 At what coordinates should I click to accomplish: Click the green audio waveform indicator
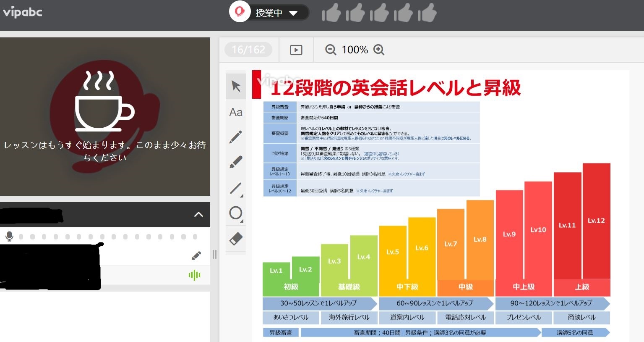194,275
